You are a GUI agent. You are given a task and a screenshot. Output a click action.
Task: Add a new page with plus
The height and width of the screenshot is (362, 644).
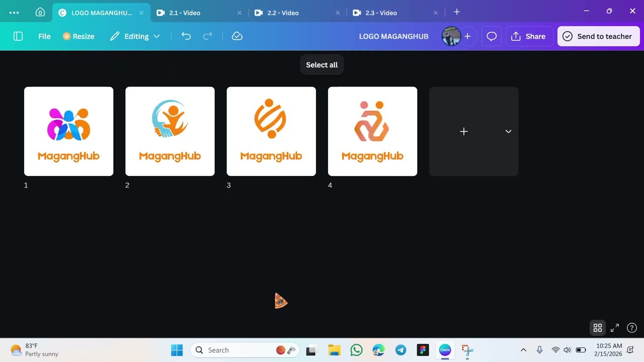463,131
